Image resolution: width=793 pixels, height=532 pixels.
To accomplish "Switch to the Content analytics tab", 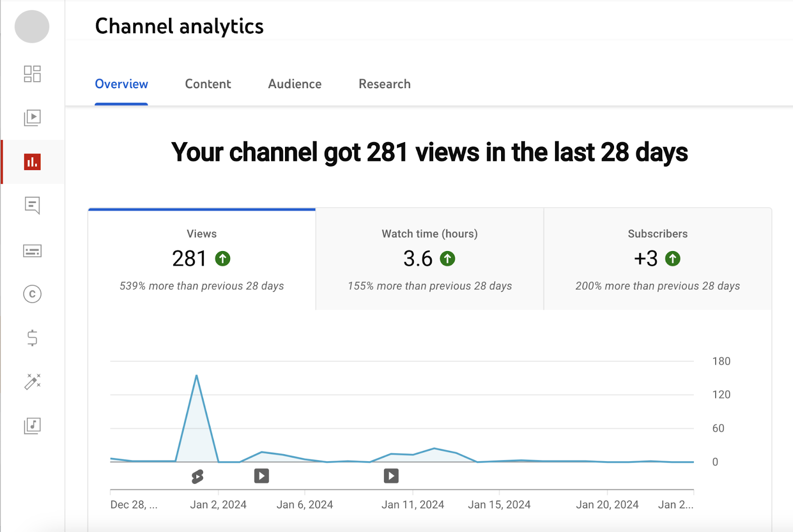I will point(208,84).
